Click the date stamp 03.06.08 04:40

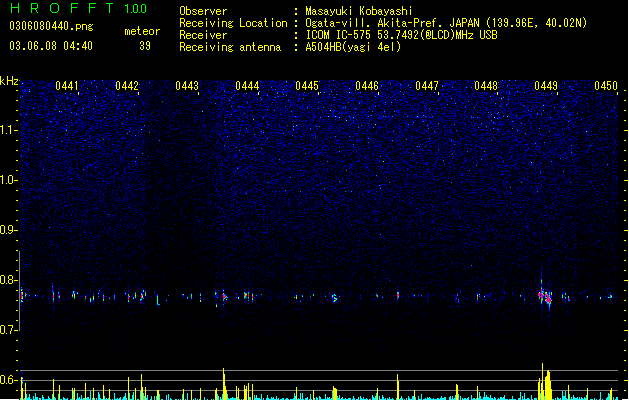(51, 46)
